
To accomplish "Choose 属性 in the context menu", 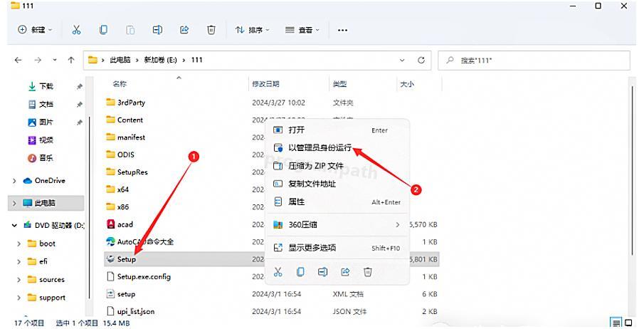I will coord(337,202).
